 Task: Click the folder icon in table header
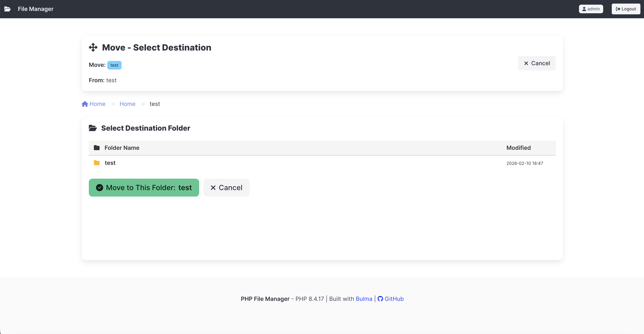point(97,148)
